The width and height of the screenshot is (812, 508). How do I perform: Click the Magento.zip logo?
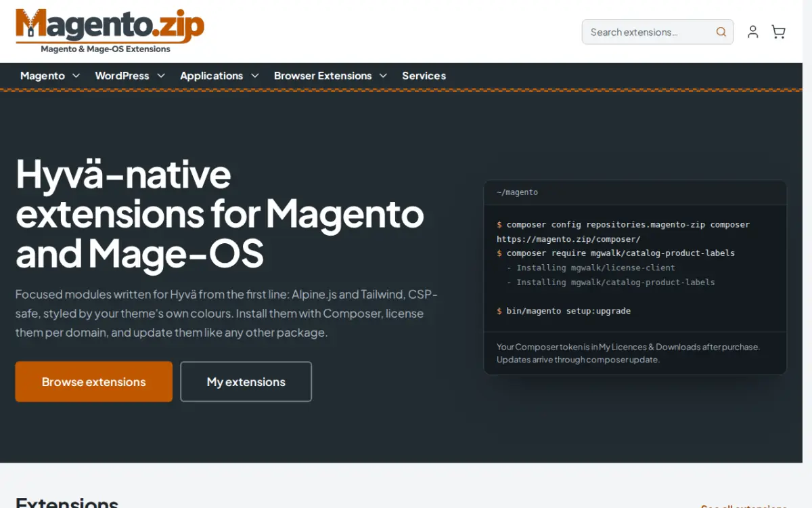(110, 31)
